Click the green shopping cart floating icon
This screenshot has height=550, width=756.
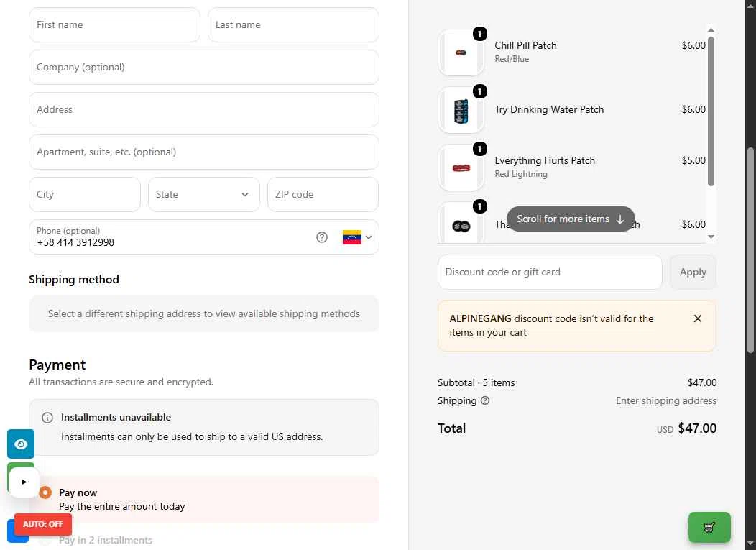[709, 527]
